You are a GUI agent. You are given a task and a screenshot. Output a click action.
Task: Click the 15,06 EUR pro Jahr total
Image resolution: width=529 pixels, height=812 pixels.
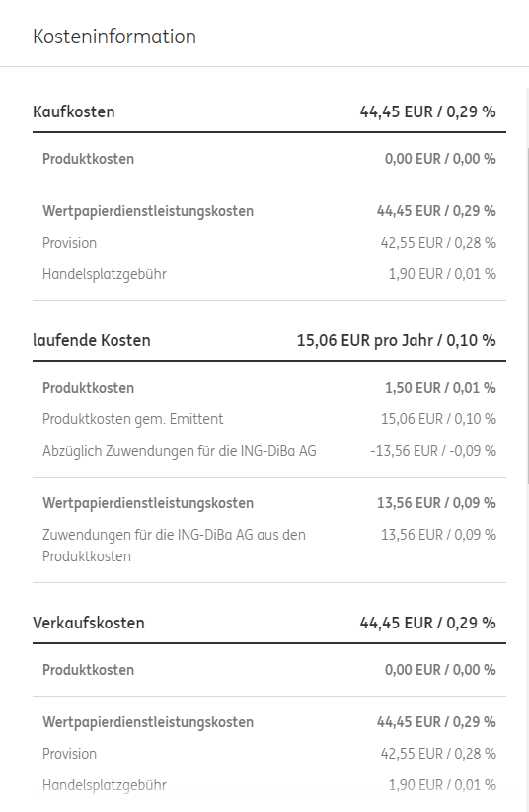pos(396,340)
